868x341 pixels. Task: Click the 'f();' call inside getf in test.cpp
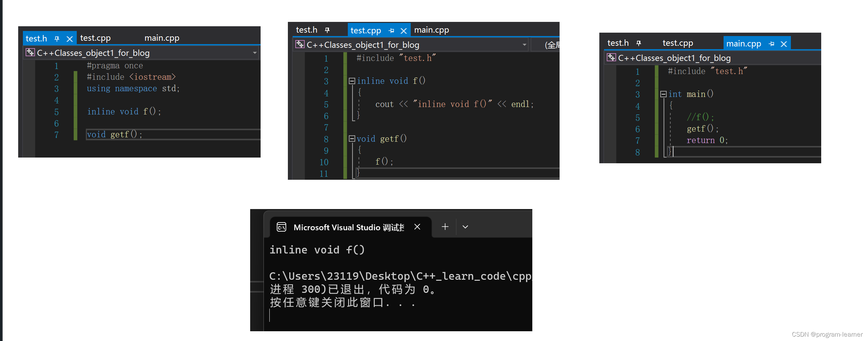click(384, 162)
